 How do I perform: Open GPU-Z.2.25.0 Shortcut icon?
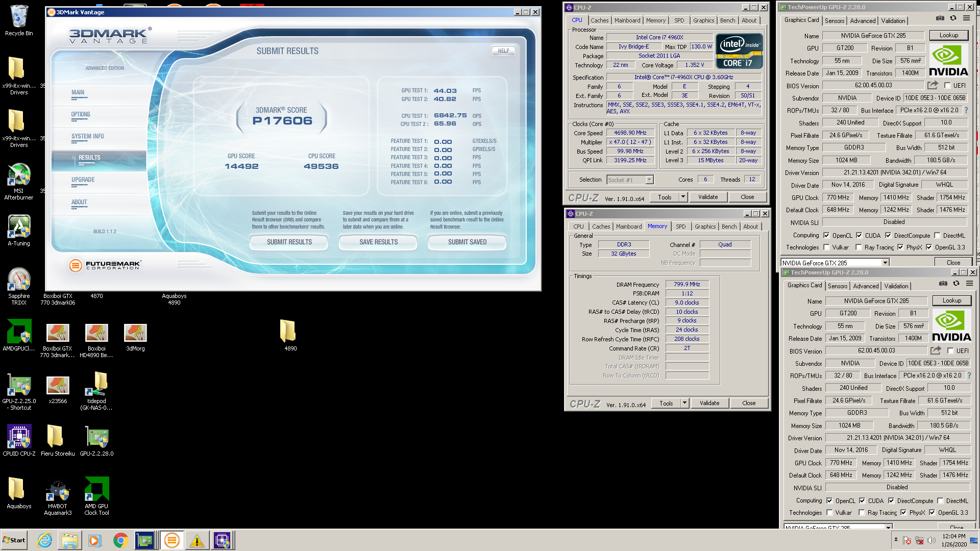point(19,392)
